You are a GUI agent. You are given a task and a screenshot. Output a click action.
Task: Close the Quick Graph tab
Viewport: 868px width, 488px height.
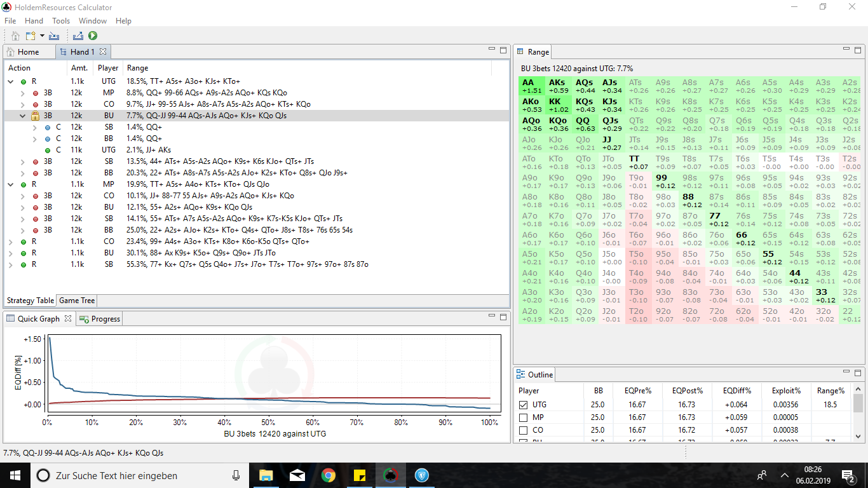[68, 318]
